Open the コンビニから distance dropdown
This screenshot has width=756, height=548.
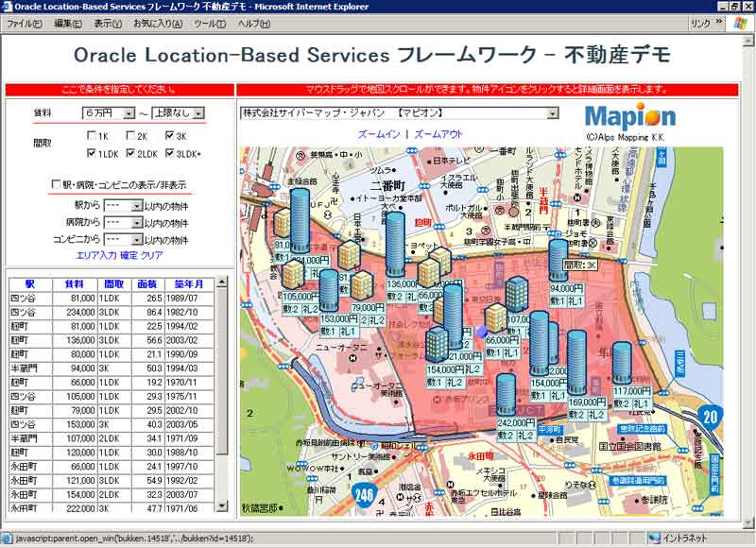tap(123, 240)
